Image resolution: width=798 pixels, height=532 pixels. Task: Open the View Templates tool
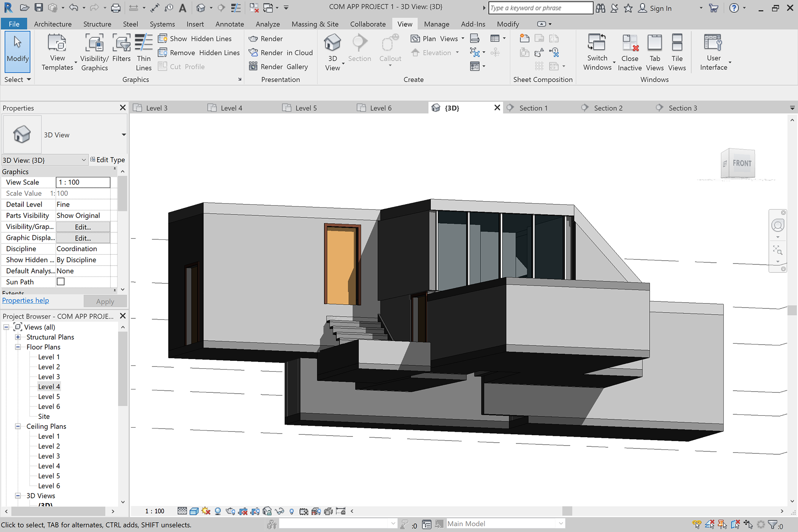point(57,52)
